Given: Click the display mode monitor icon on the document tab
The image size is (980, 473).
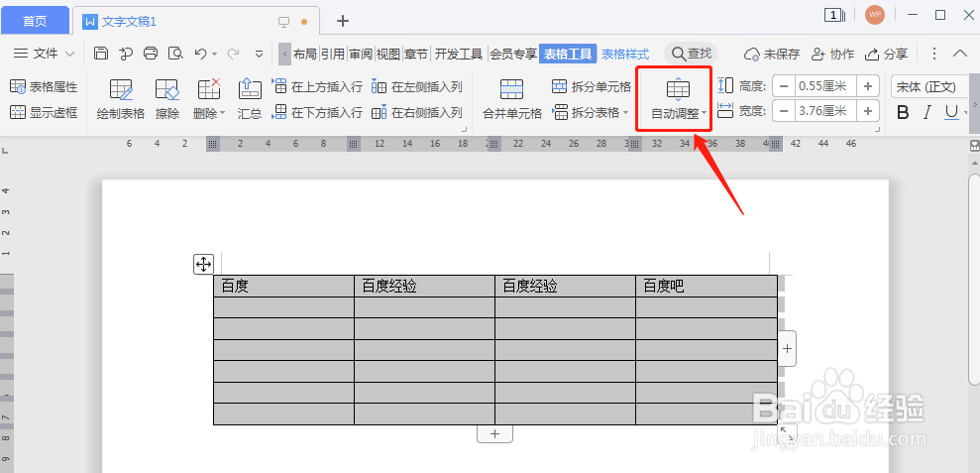Looking at the screenshot, I should [283, 21].
